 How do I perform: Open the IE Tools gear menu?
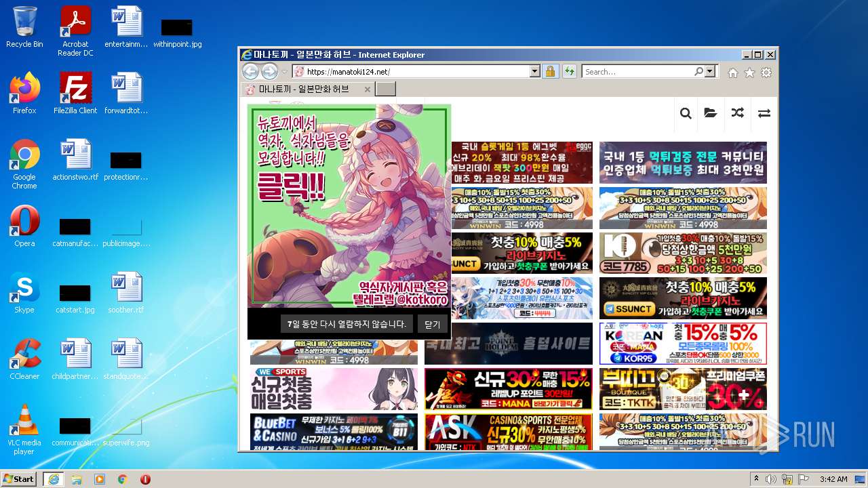point(766,73)
